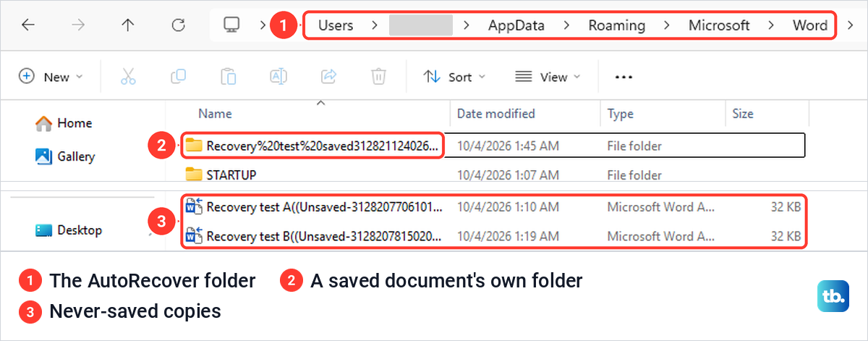Go up one folder level
The height and width of the screenshot is (341, 868).
[128, 25]
